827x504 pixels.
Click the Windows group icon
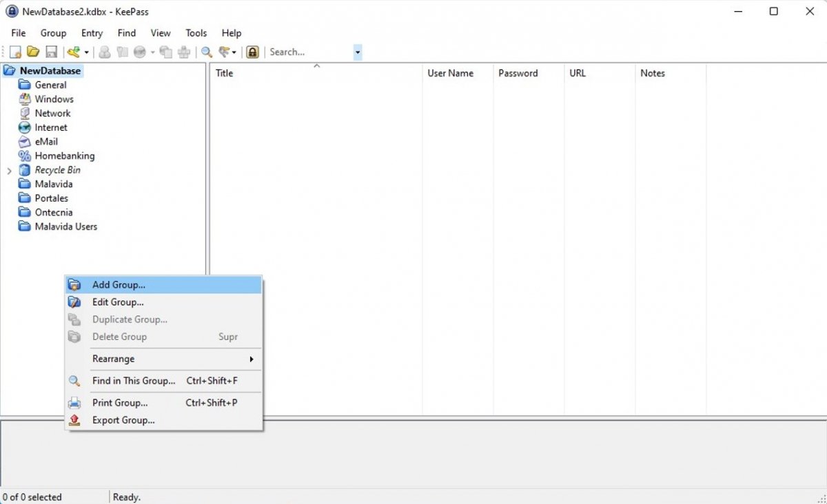[24, 99]
